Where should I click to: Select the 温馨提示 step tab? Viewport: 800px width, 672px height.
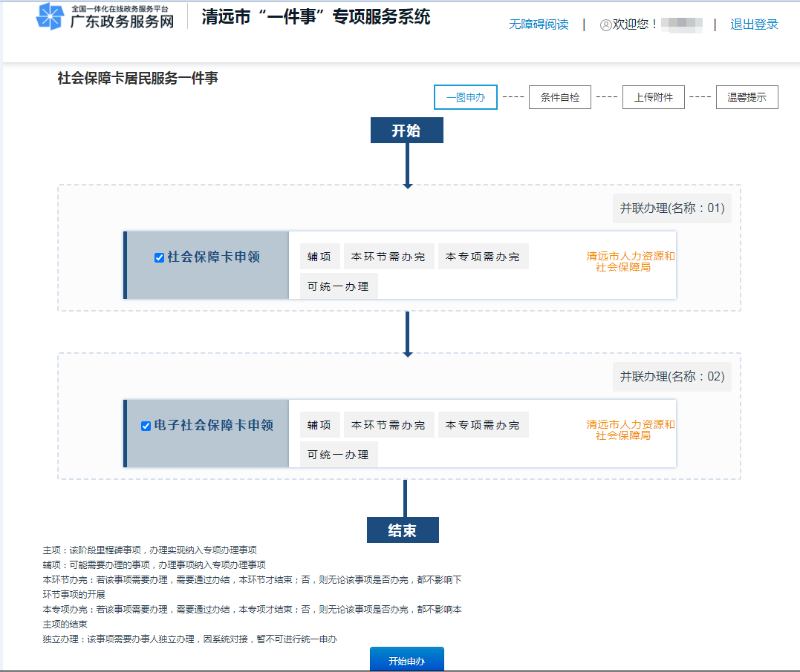coord(747,97)
